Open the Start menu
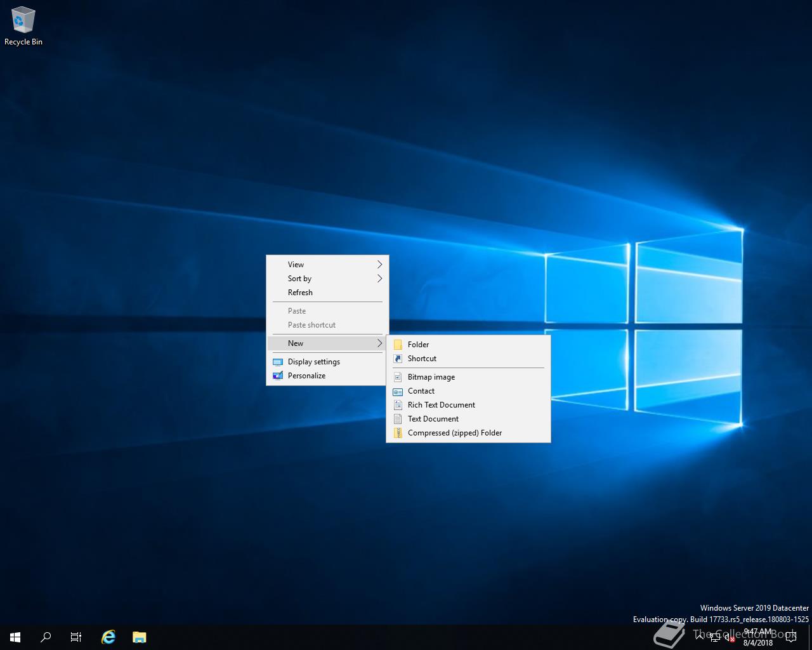Viewport: 812px width, 650px height. click(x=15, y=637)
